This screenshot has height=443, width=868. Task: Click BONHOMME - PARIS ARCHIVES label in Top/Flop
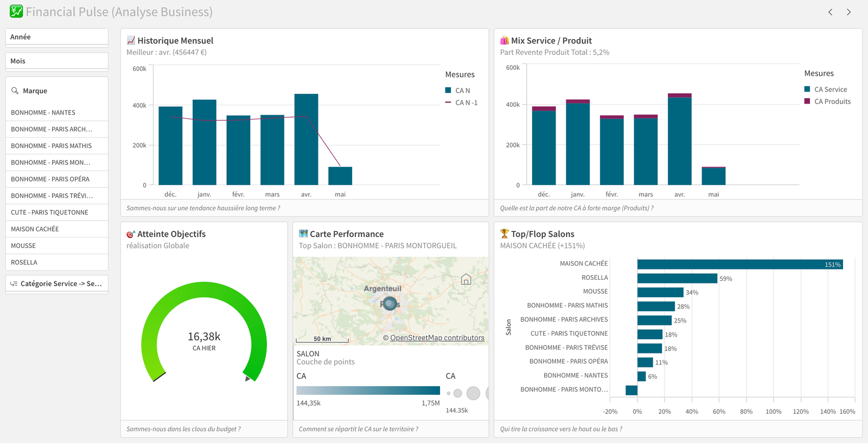coord(564,319)
